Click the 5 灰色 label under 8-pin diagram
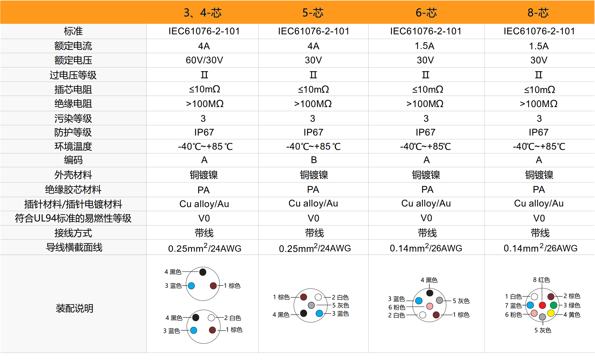595x364 pixels. tap(543, 330)
